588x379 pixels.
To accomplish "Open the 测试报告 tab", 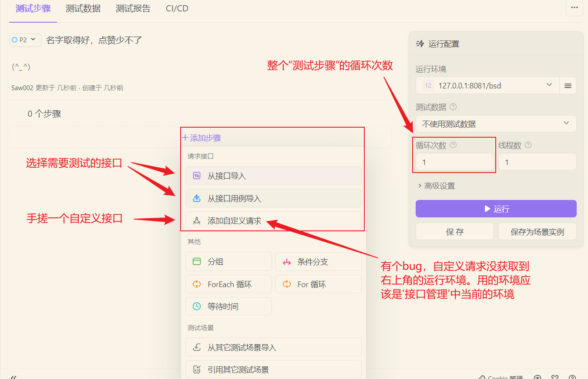I will click(x=133, y=8).
